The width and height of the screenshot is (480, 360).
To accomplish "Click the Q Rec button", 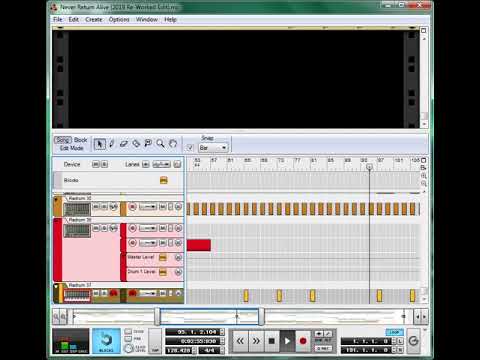I will (323, 348).
